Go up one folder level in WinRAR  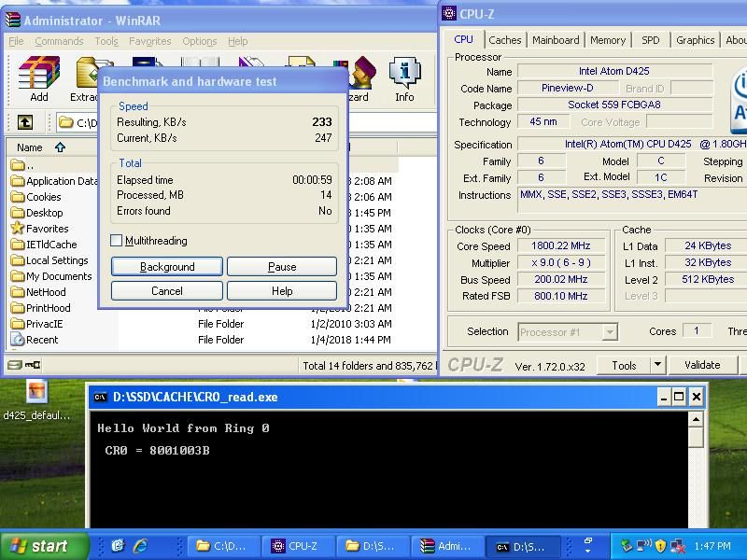point(25,122)
